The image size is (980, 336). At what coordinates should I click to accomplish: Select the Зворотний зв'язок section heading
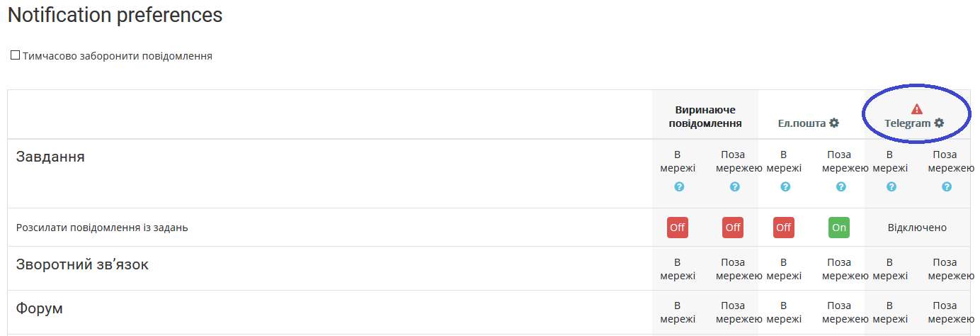click(x=82, y=264)
